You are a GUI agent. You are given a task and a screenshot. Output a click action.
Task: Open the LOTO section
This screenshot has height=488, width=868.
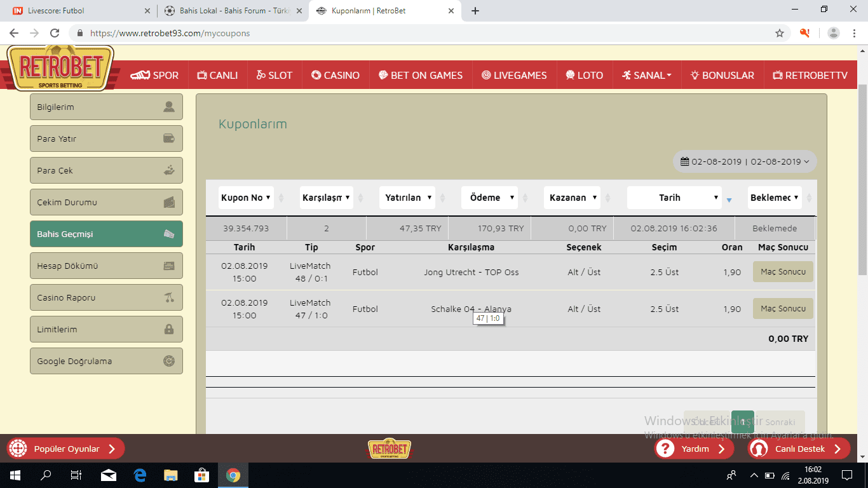pos(584,75)
